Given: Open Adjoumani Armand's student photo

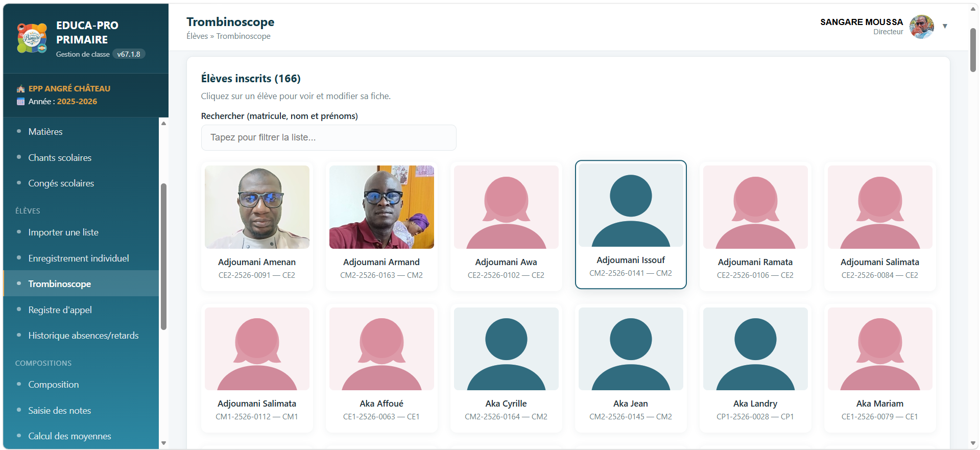Looking at the screenshot, I should (x=381, y=207).
